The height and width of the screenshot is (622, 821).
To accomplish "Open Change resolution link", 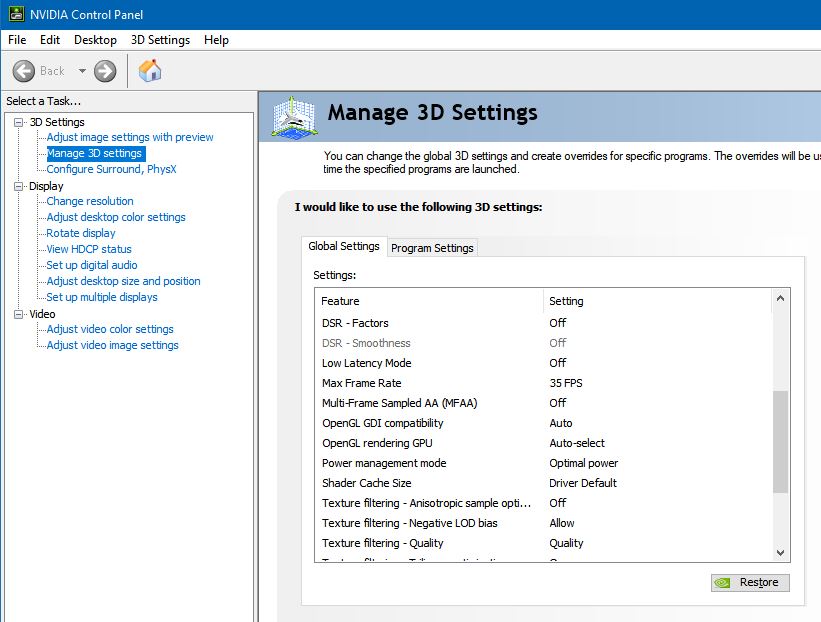I will [x=90, y=201].
